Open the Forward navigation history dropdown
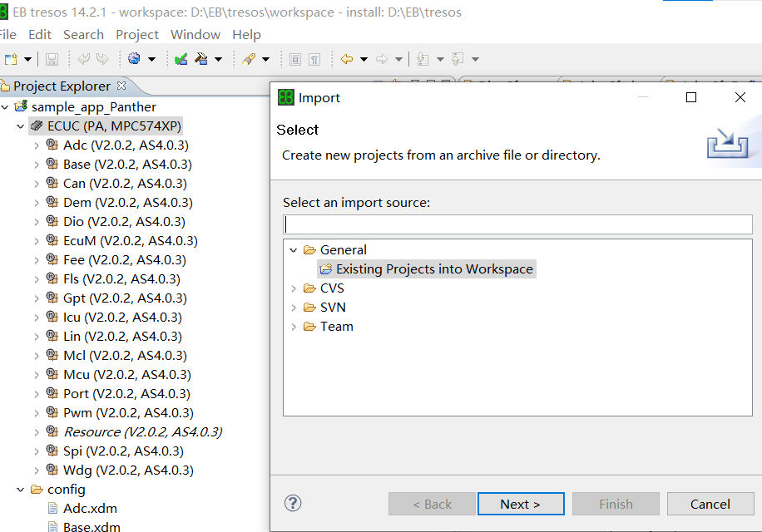 pyautogui.click(x=398, y=60)
